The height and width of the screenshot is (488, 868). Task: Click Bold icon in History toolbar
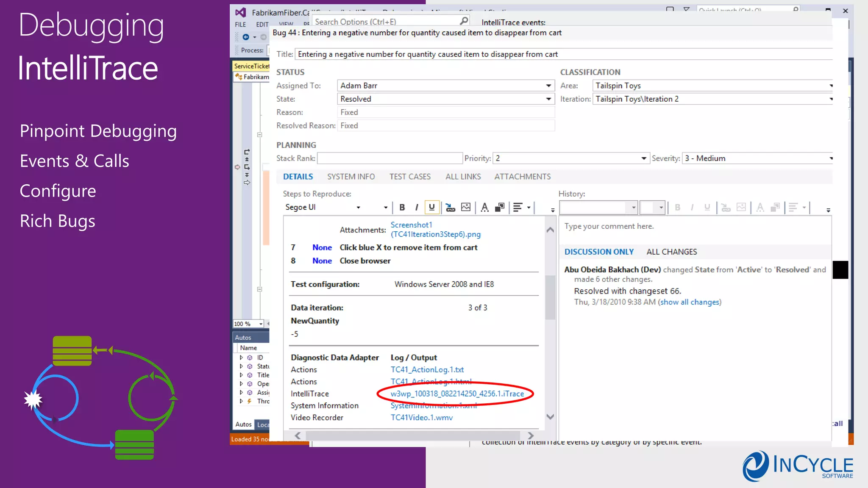677,207
